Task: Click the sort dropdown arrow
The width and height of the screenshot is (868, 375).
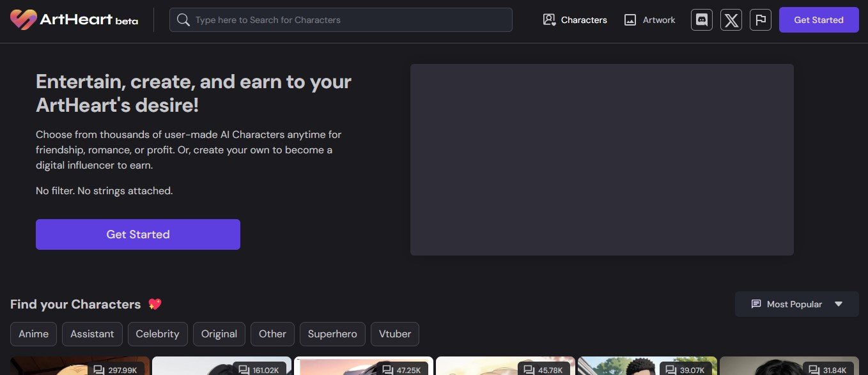Action: [x=839, y=304]
